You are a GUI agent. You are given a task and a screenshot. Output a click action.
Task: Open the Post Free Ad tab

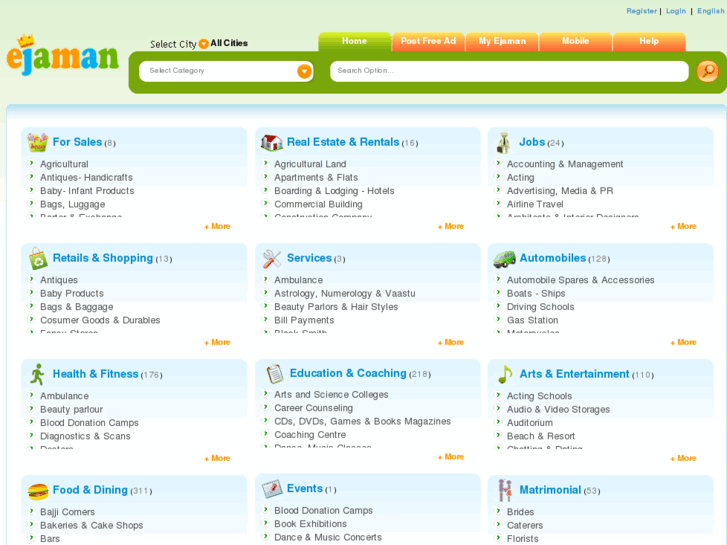pyautogui.click(x=428, y=41)
